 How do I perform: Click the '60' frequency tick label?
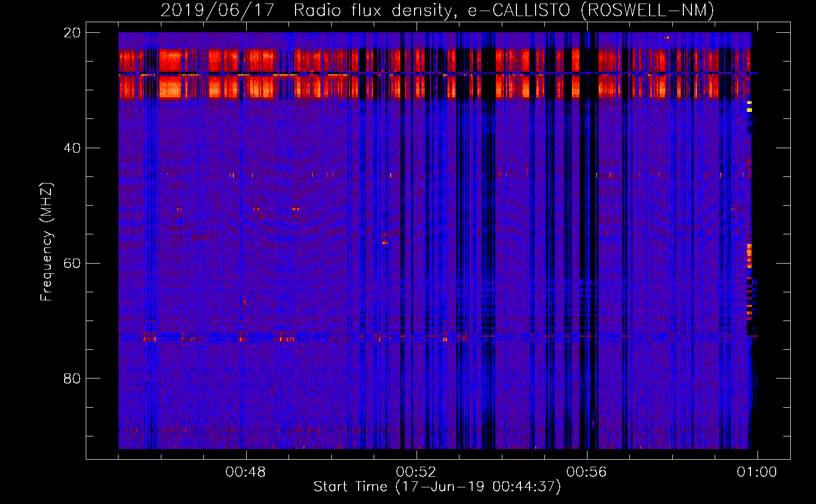tap(72, 264)
